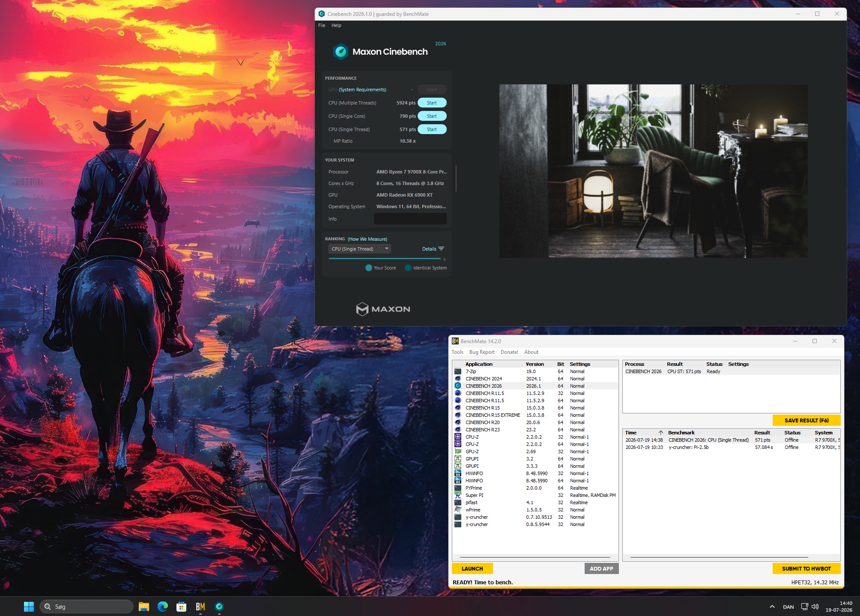The height and width of the screenshot is (616, 860).
Task: Switch to Cinebench via its taskbar icon
Action: tap(219, 607)
